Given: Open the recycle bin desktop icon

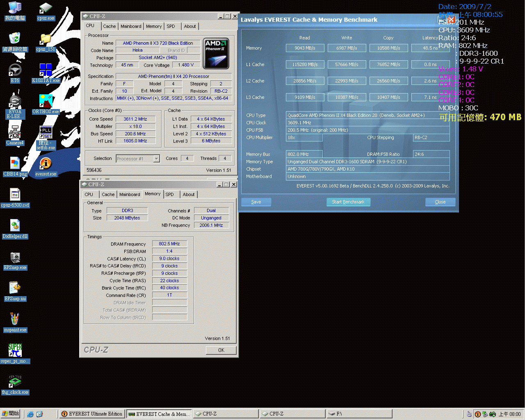Looking at the screenshot, I should click(15, 42).
